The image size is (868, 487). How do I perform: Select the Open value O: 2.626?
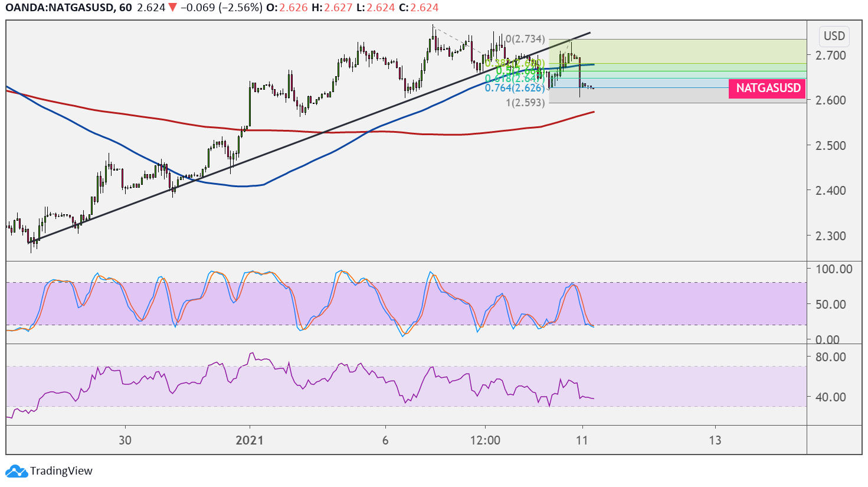[x=287, y=8]
